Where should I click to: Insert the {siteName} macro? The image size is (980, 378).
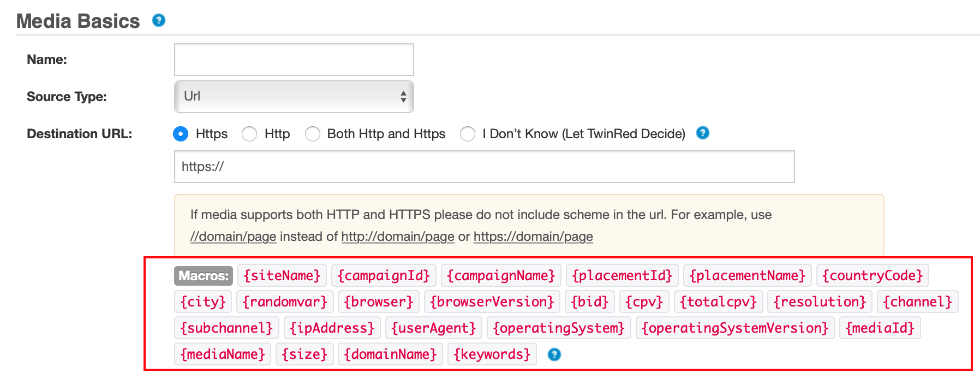pos(282,275)
